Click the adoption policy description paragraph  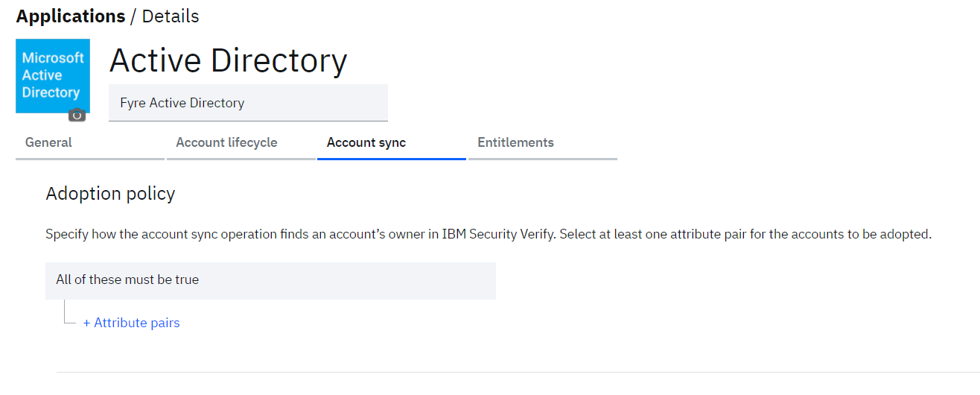point(489,234)
